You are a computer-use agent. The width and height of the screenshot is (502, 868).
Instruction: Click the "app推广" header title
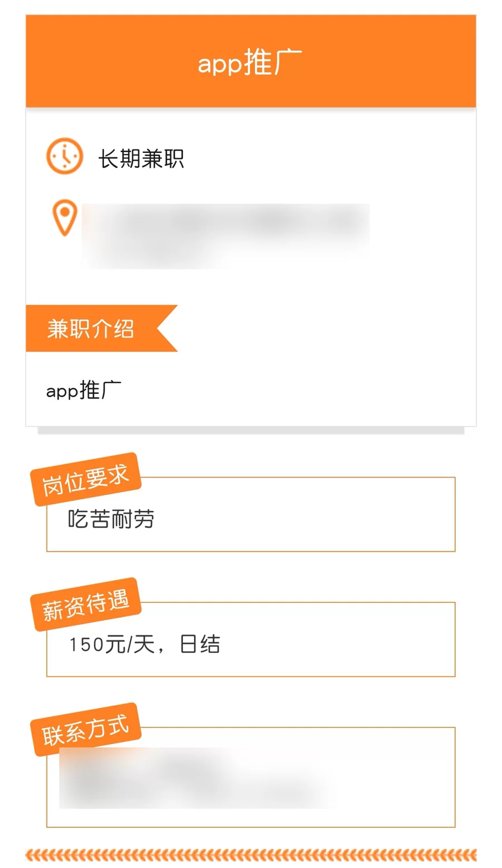[250, 62]
